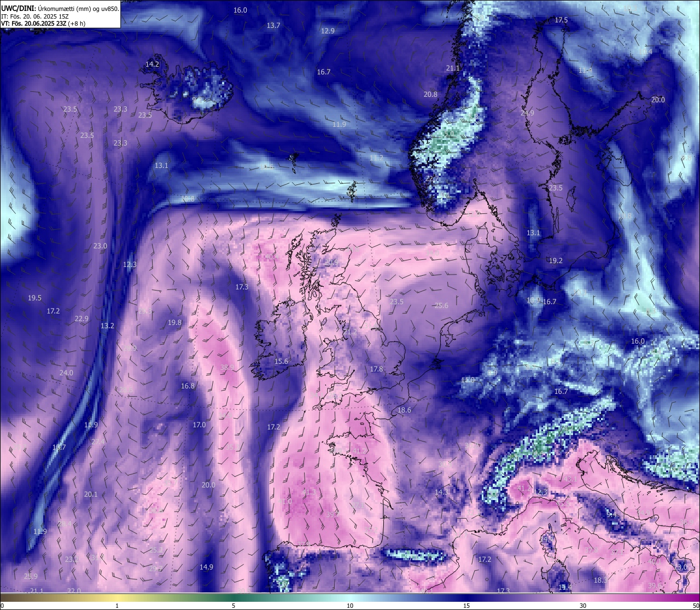Click the 24.0 value label on the map
The height and width of the screenshot is (610, 700).
coord(66,373)
